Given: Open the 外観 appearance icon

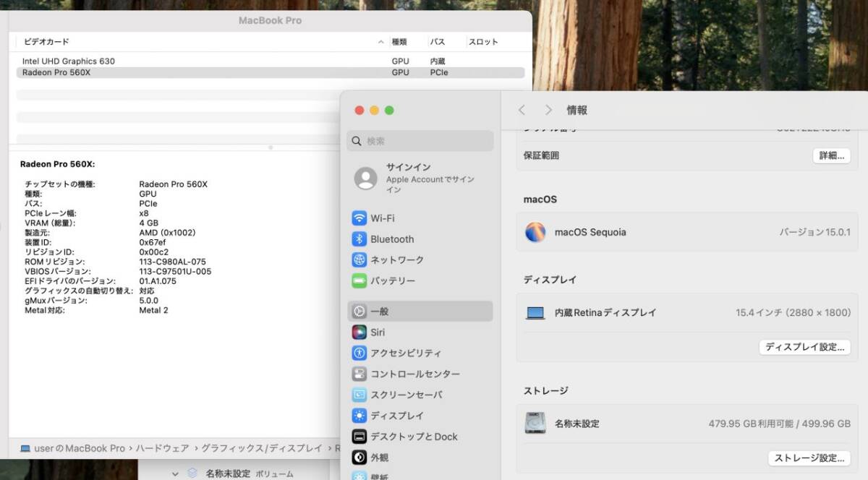Looking at the screenshot, I should click(x=359, y=458).
